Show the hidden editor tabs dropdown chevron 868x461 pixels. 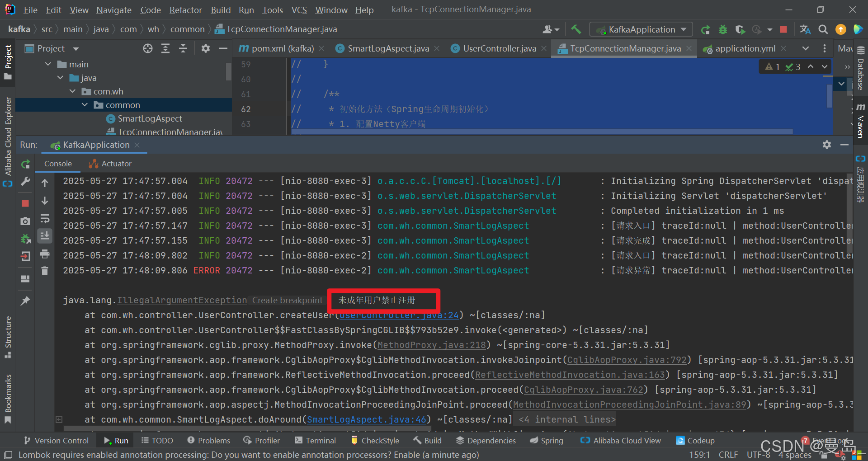click(x=806, y=48)
